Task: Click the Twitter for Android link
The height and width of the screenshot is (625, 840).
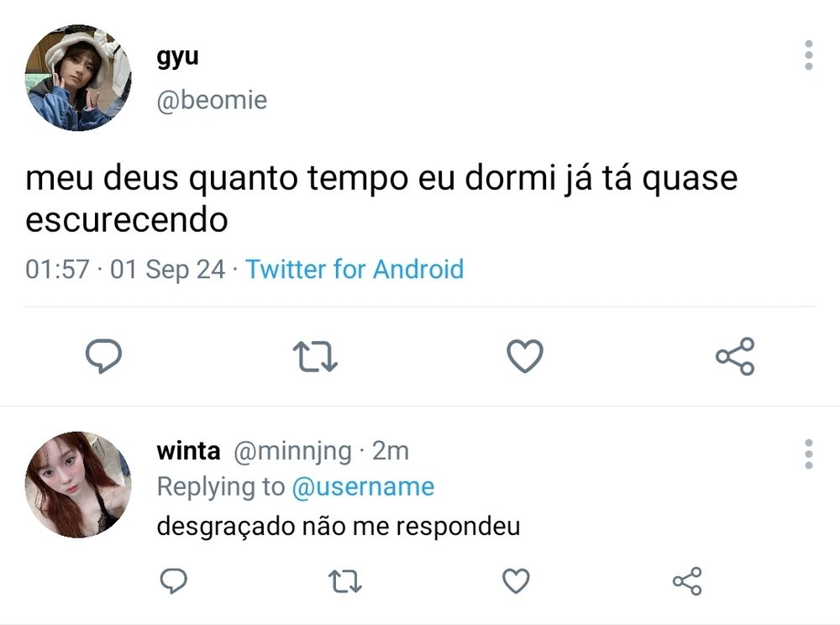Action: tap(354, 270)
